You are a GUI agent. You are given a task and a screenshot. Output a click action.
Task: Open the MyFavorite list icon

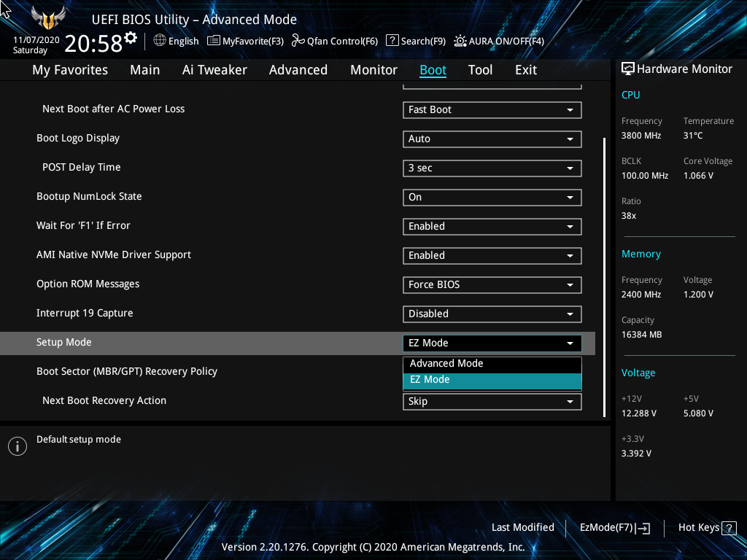(x=214, y=41)
